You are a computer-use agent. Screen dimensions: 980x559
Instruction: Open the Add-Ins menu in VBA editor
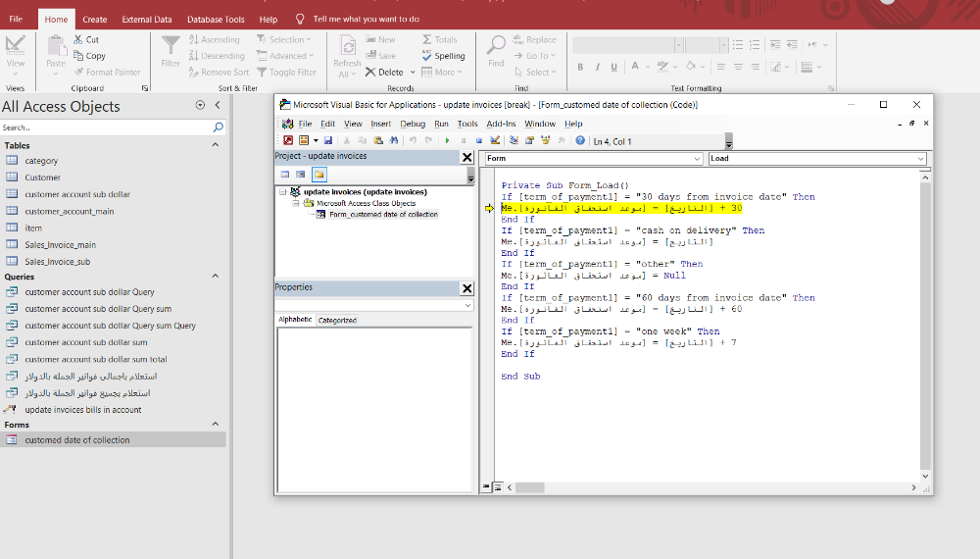coord(501,124)
